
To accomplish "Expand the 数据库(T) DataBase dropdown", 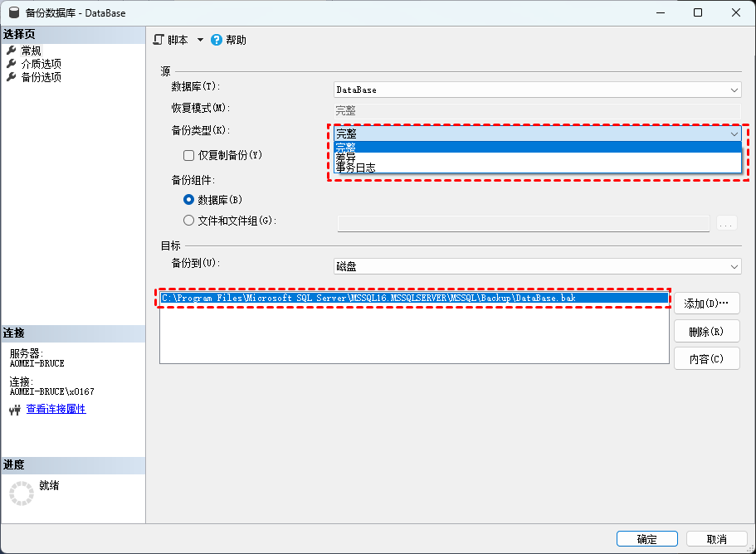I will 537,90.
